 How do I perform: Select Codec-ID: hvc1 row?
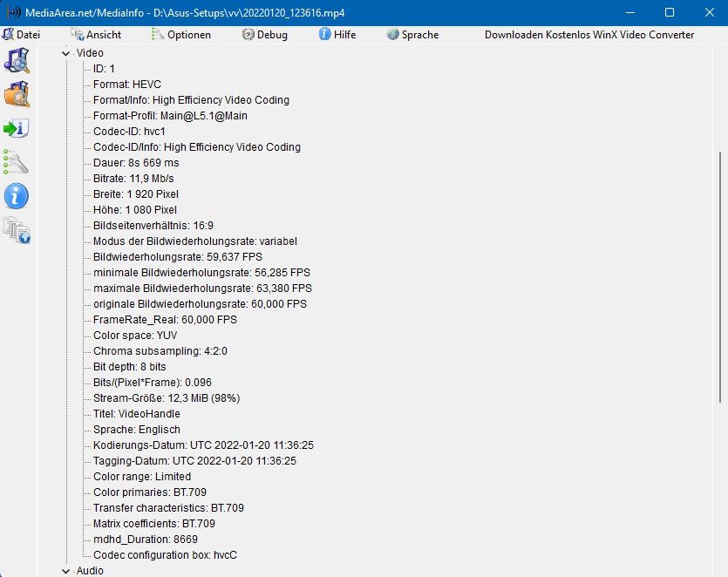coord(129,132)
